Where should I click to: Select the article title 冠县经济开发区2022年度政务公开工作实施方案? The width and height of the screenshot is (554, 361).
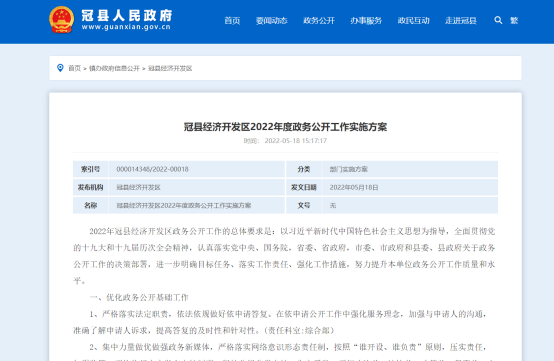click(285, 127)
